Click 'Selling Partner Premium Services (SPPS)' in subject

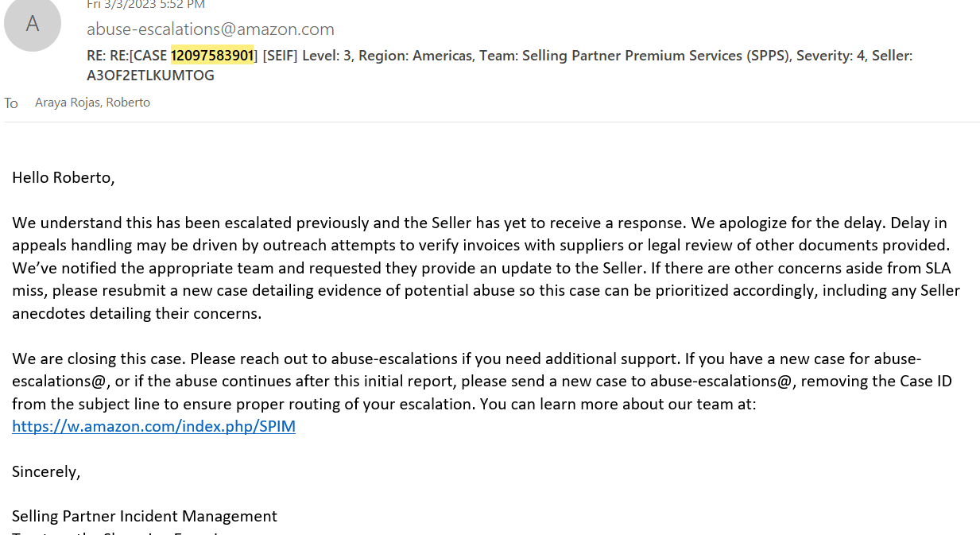point(655,56)
